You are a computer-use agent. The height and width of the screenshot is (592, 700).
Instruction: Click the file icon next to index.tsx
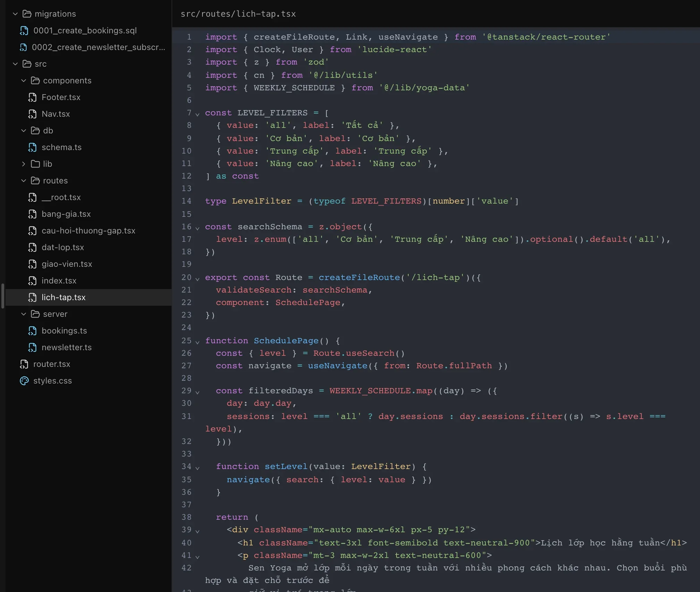pyautogui.click(x=32, y=281)
